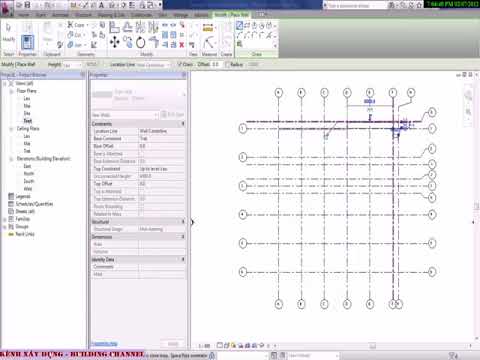Select Revit Links in Project Browser
Viewport: 480px width, 360px height.
(25, 234)
